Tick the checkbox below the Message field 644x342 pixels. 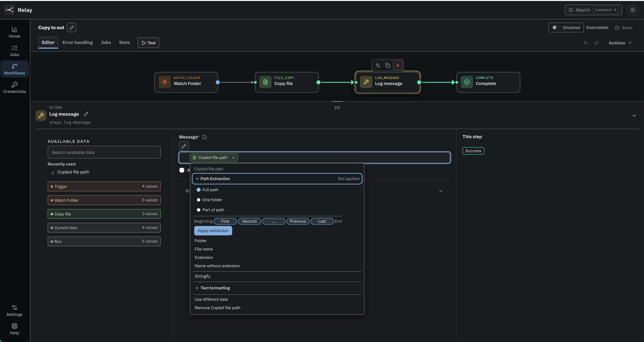[182, 170]
